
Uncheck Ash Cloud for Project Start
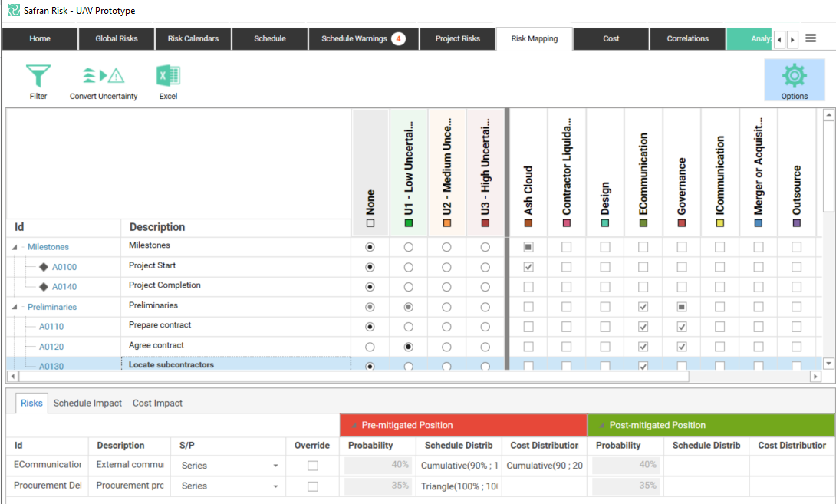pyautogui.click(x=528, y=267)
